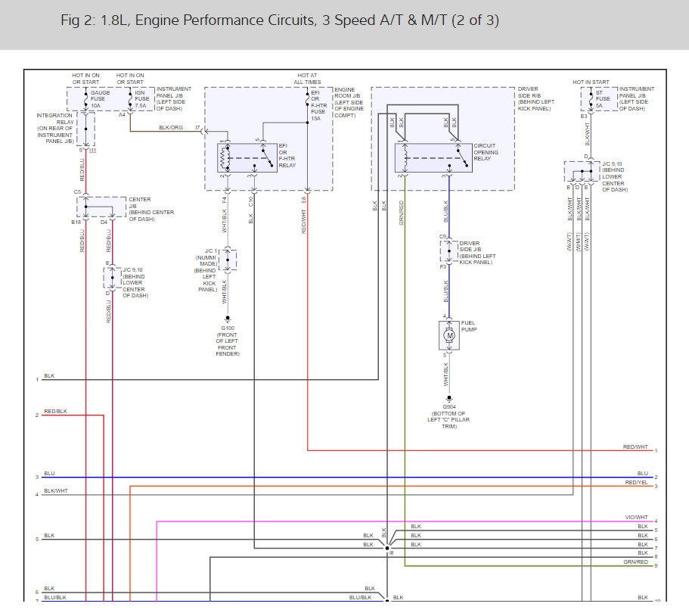Image resolution: width=689 pixels, height=616 pixels.
Task: Click the RED/BLK wire label at left edge
Action: (55, 411)
